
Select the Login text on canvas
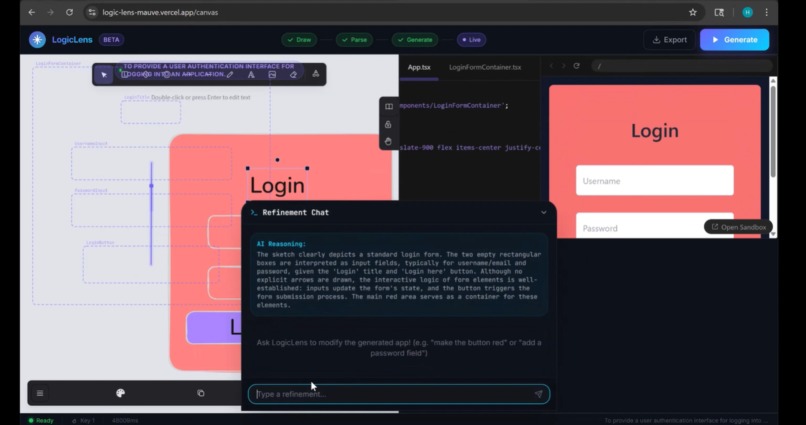[277, 185]
